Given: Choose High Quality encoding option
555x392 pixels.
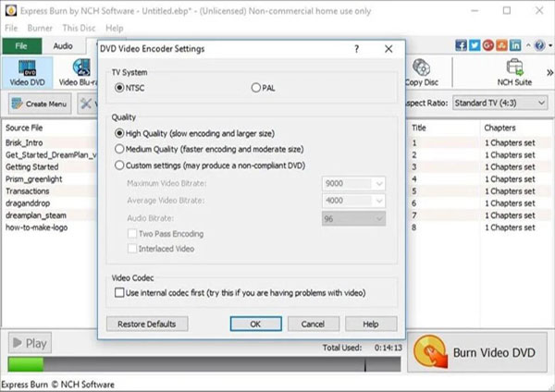Looking at the screenshot, I should [x=194, y=133].
